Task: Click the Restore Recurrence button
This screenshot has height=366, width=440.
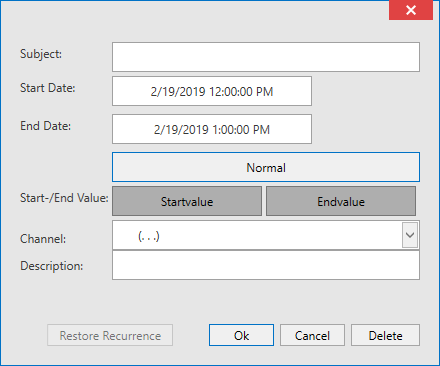Action: [x=110, y=335]
